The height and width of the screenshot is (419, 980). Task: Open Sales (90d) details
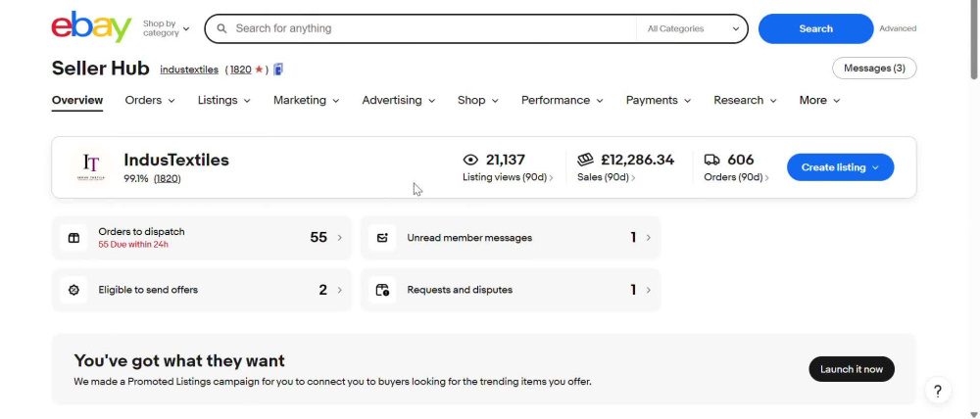pyautogui.click(x=606, y=177)
